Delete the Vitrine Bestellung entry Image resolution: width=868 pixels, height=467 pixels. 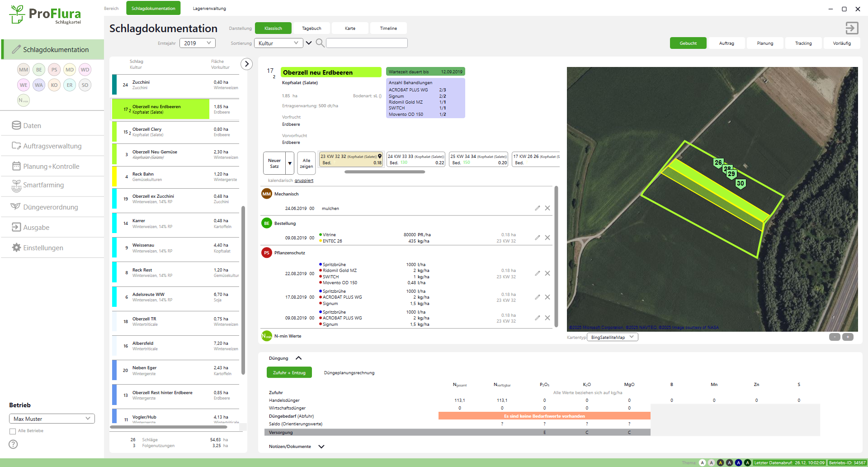pyautogui.click(x=547, y=238)
